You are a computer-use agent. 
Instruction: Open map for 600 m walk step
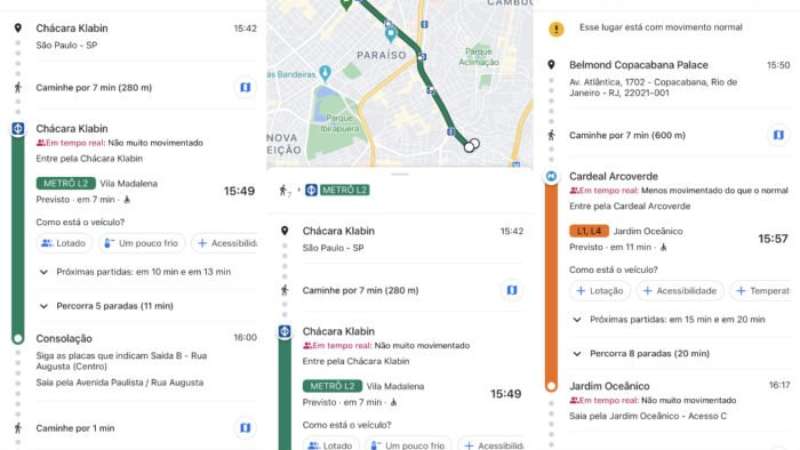click(778, 135)
